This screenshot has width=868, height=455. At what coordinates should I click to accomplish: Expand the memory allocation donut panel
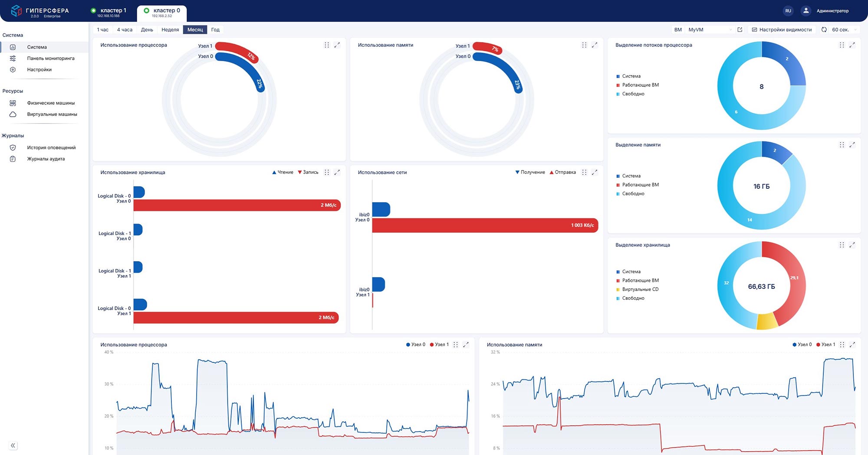click(852, 145)
